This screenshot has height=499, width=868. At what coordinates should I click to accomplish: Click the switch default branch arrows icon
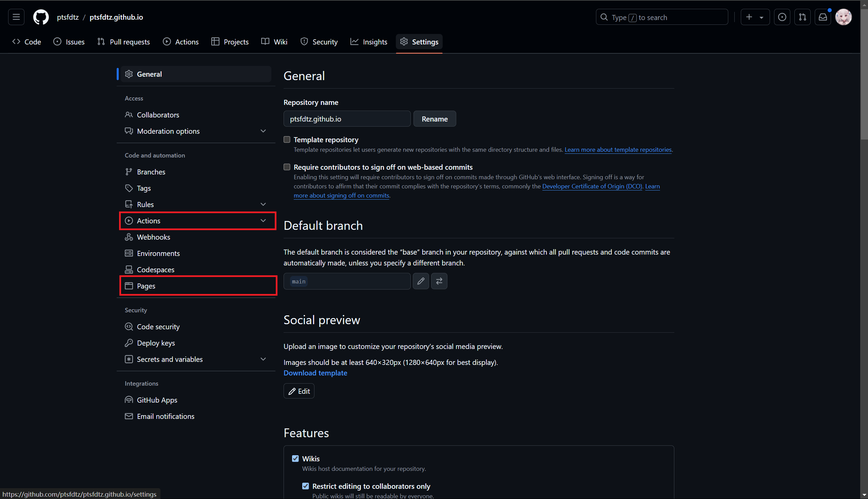point(439,281)
